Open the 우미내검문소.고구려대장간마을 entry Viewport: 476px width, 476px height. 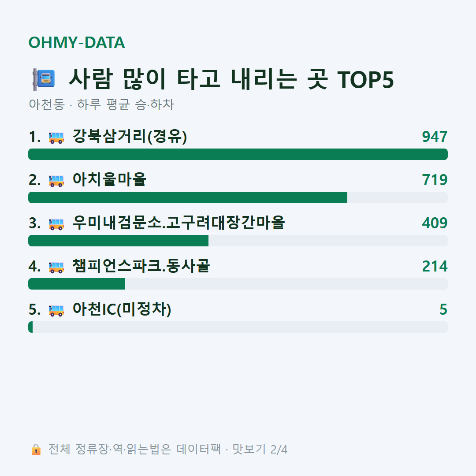tap(178, 223)
